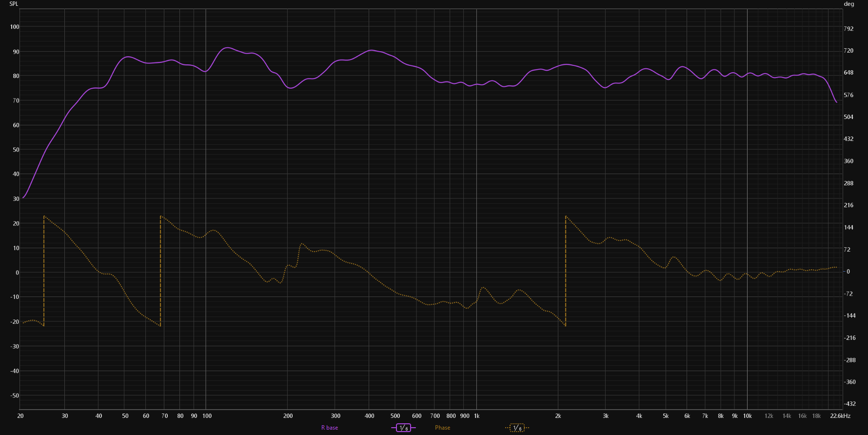Click the "216" degree axis value
Screen dimensions: 868x435
[849, 205]
